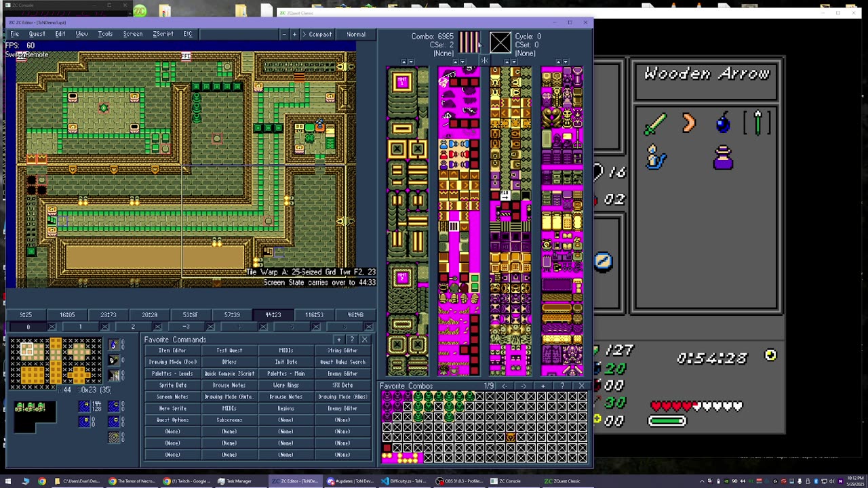Select layer 1 button

tap(80, 327)
